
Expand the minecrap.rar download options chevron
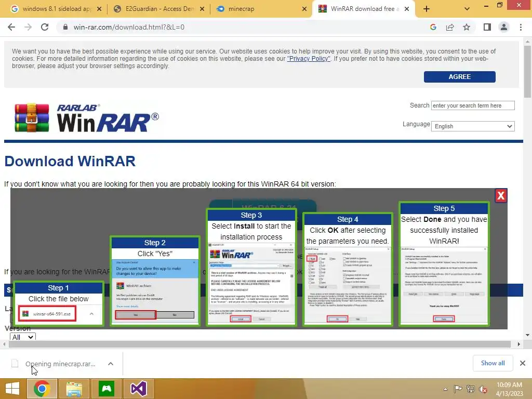coord(111,364)
